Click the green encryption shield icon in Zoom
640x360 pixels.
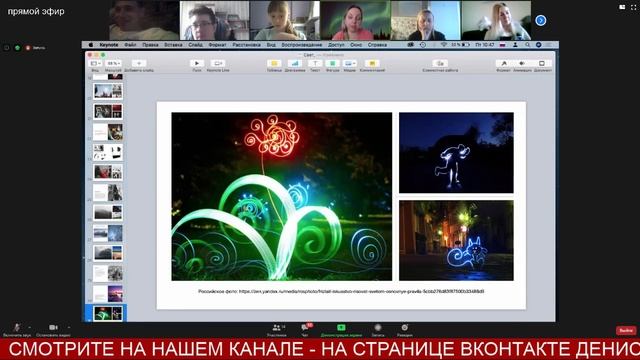point(17,48)
